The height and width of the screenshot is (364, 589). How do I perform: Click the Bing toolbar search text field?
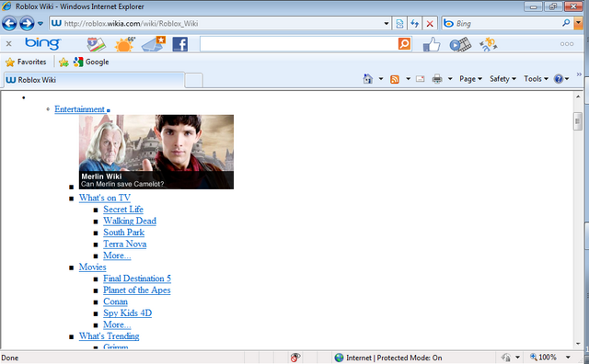(x=298, y=44)
